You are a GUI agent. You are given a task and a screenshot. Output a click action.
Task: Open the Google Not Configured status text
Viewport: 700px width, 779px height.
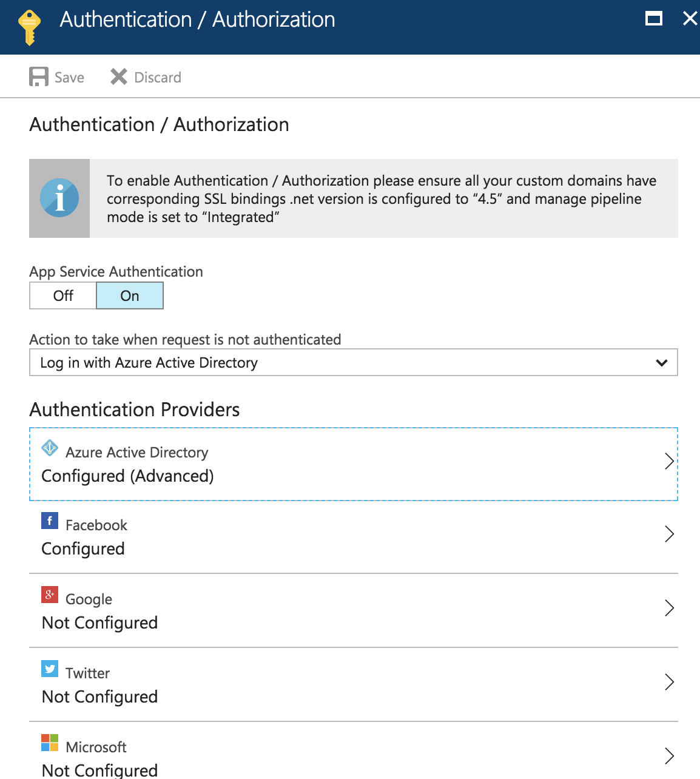point(100,623)
